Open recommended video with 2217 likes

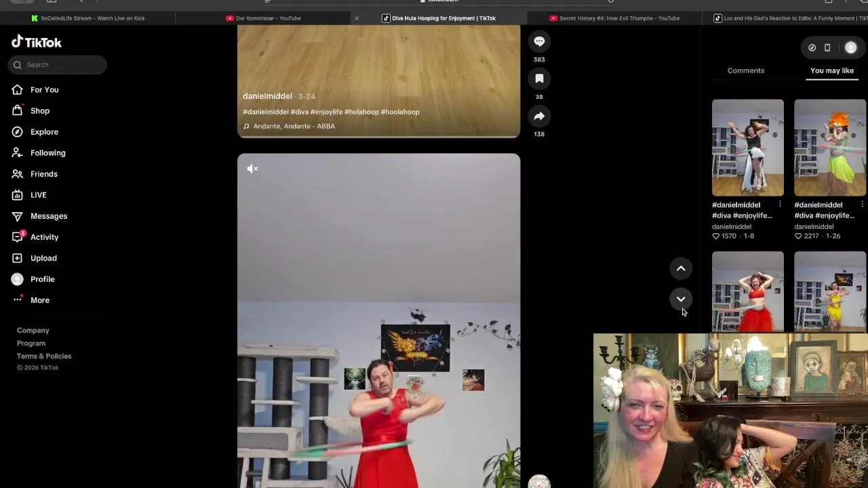click(x=830, y=148)
